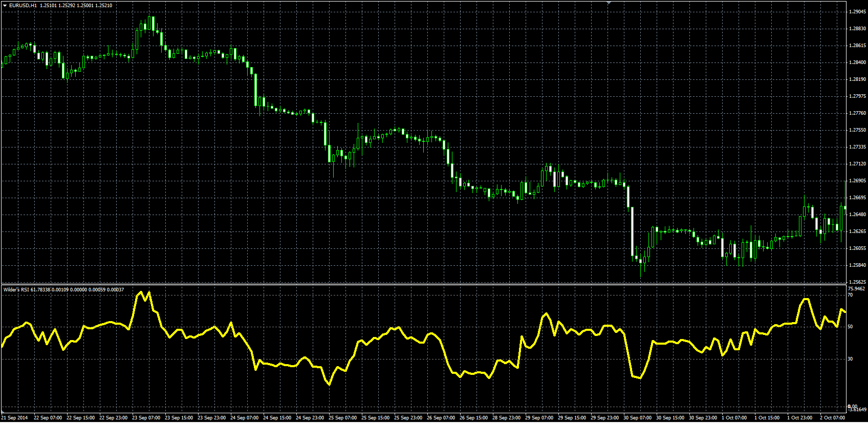Image resolution: width=868 pixels, height=423 pixels.
Task: Click price label 1.27975 on price scale
Action: tap(857, 96)
